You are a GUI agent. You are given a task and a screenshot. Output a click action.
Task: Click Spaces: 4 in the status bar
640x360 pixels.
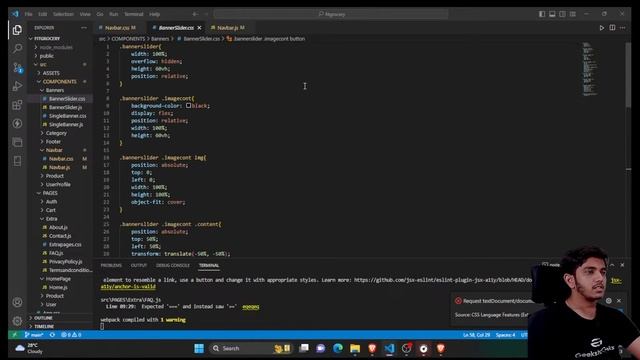505,335
